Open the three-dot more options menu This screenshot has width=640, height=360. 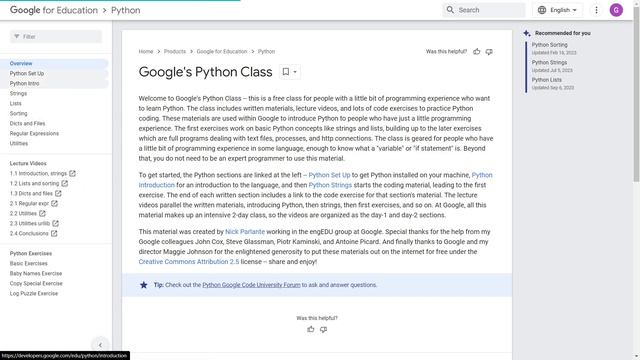pos(596,10)
